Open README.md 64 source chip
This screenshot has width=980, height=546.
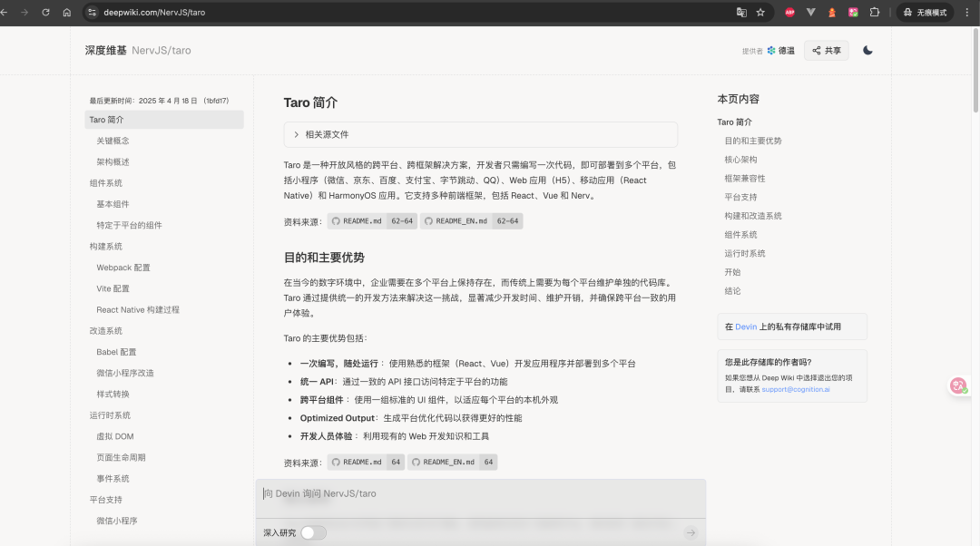366,463
